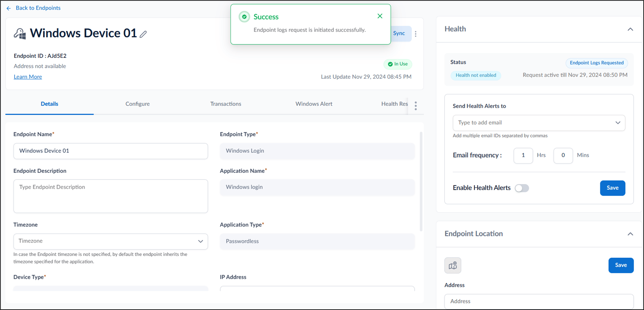Focus the Endpoint Description text area

[x=111, y=196]
